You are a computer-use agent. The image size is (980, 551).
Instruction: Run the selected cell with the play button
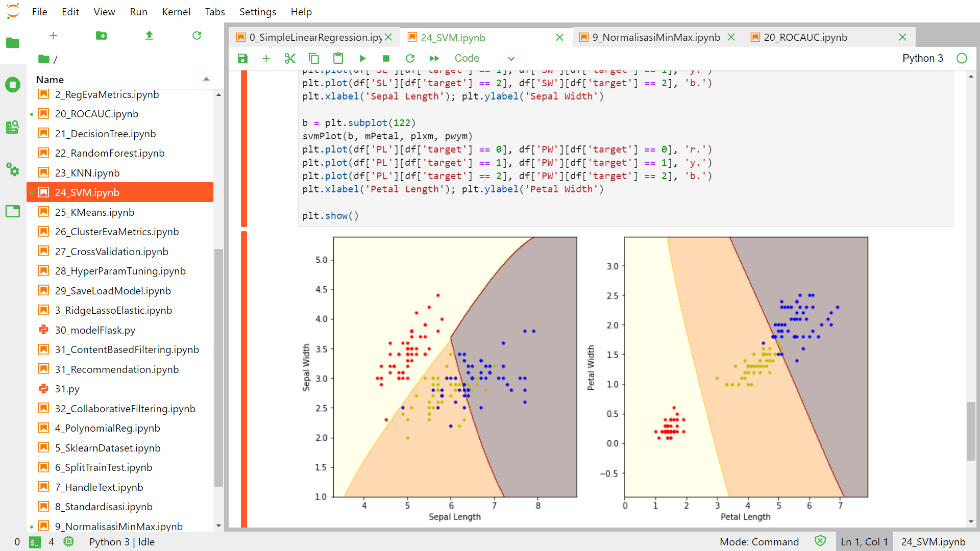(362, 58)
